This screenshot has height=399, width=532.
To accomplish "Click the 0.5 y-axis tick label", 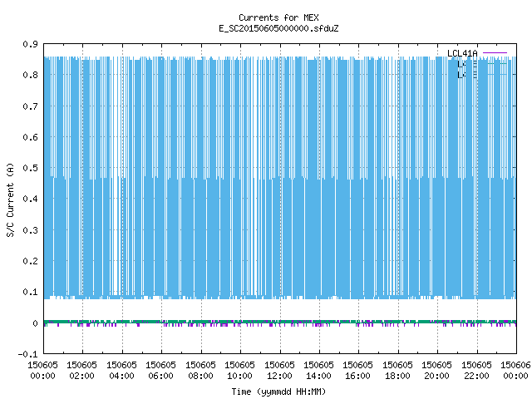I will point(30,168).
